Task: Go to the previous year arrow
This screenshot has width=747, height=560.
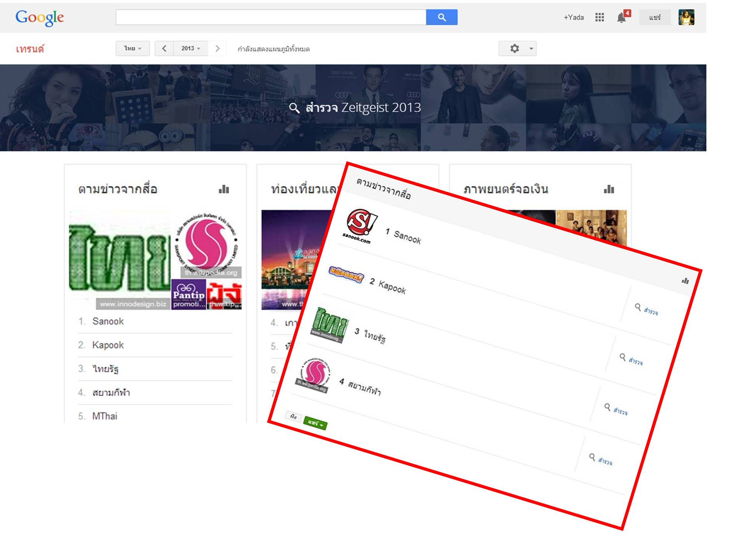Action: coord(164,49)
